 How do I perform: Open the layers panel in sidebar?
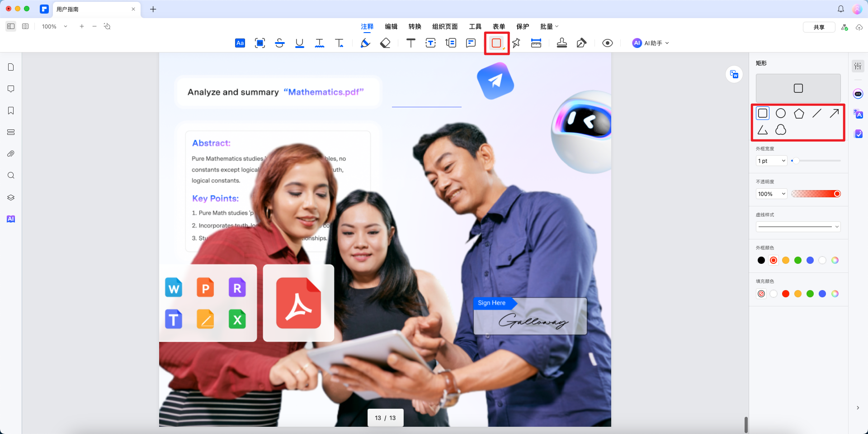coord(11,197)
